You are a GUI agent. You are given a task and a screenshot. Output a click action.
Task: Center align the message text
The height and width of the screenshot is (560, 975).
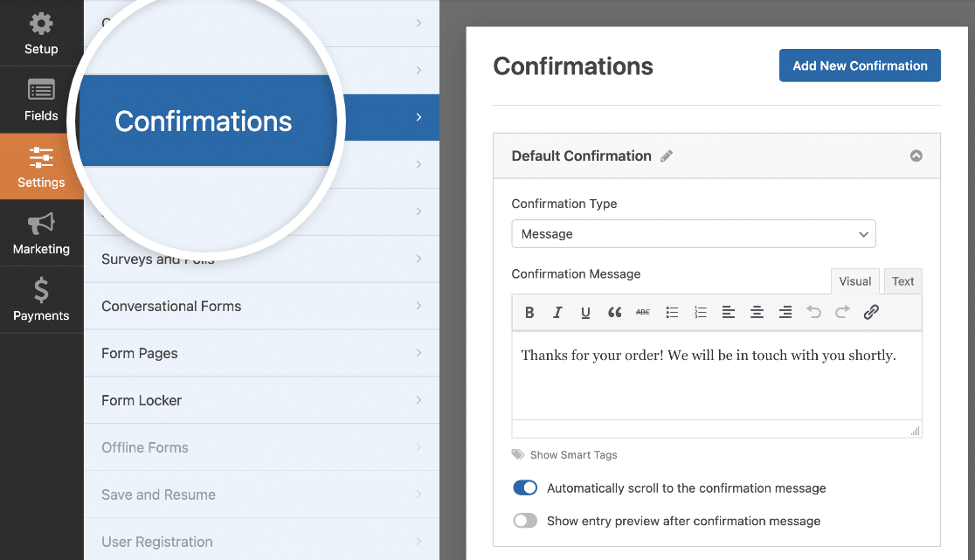pos(757,312)
